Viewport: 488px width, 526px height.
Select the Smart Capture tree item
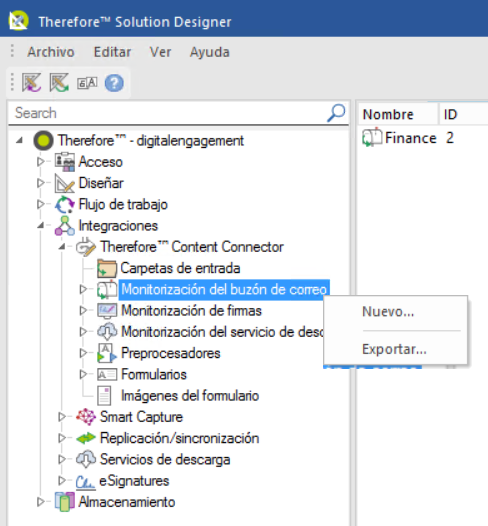point(141,417)
